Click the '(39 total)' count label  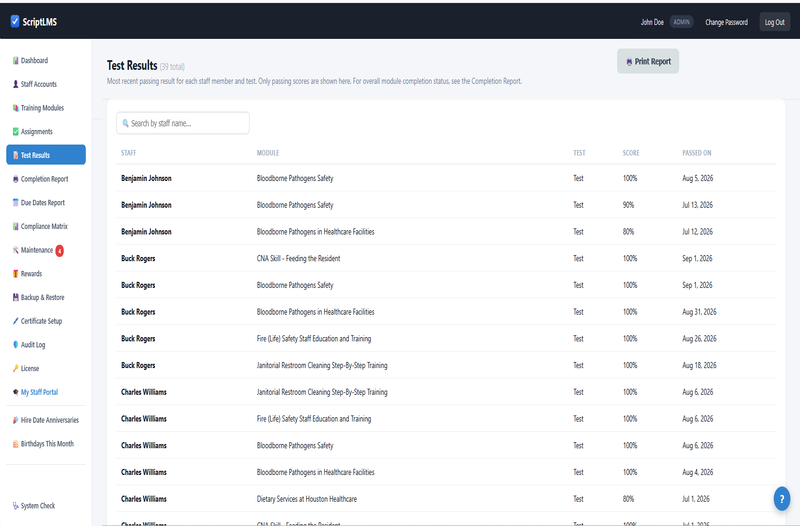pyautogui.click(x=172, y=67)
